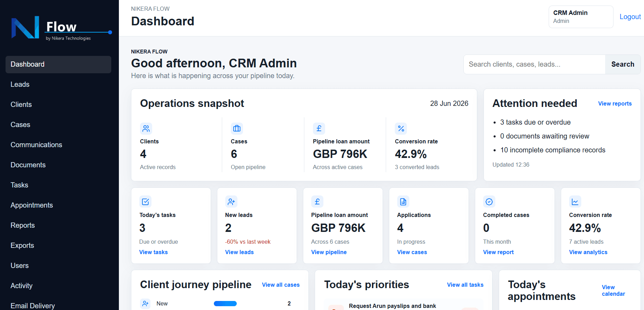Select Reports in the sidebar
The image size is (644, 310).
pyautogui.click(x=58, y=225)
